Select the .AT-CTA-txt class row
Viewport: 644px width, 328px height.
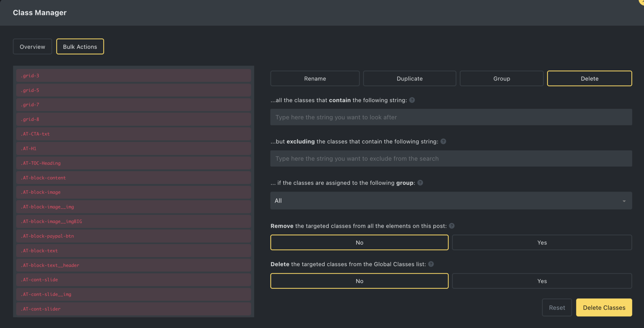[x=134, y=134]
